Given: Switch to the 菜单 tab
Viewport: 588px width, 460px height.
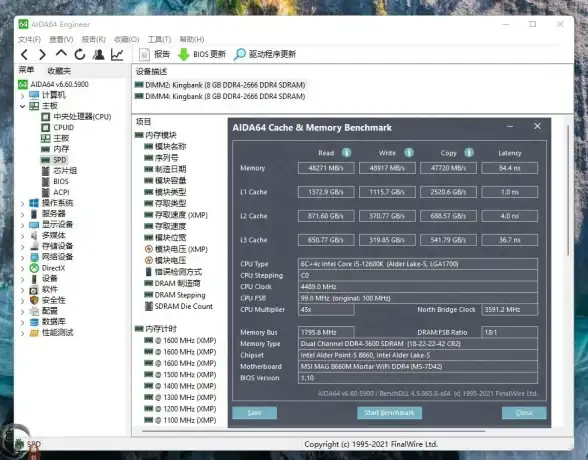Looking at the screenshot, I should pos(26,70).
